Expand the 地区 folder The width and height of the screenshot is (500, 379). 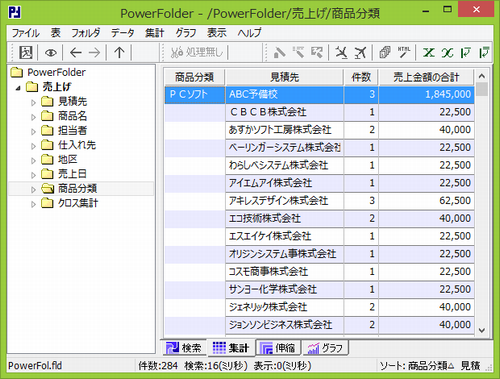(33, 161)
